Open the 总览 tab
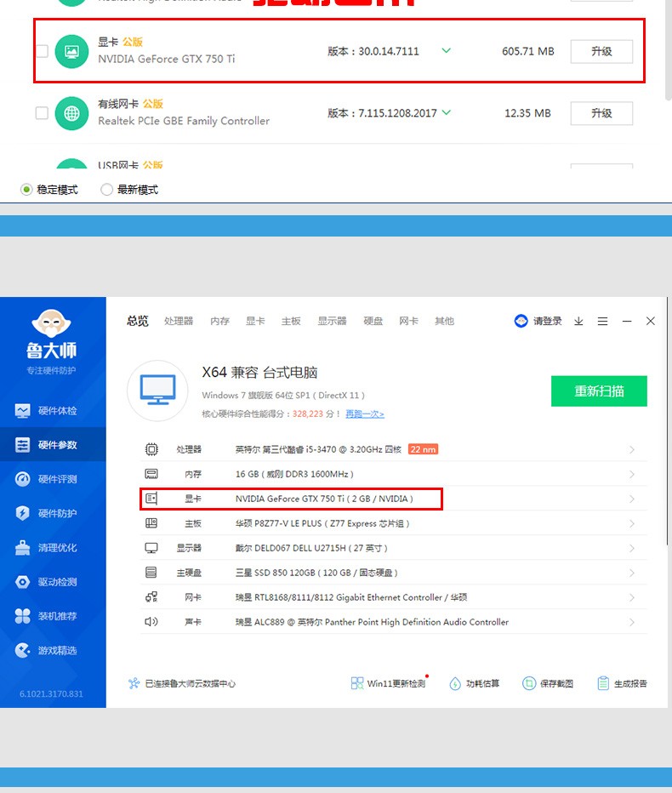Viewport: 672px width, 793px height. [138, 321]
